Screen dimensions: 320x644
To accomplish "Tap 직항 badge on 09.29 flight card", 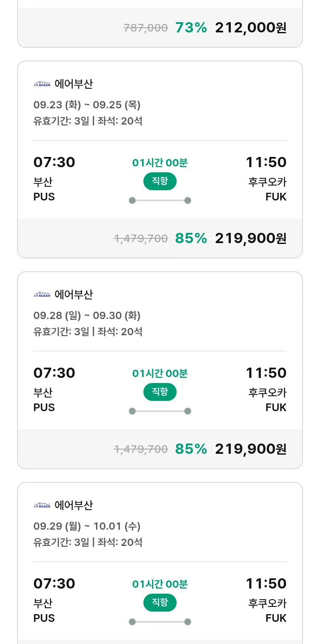I will tap(160, 603).
